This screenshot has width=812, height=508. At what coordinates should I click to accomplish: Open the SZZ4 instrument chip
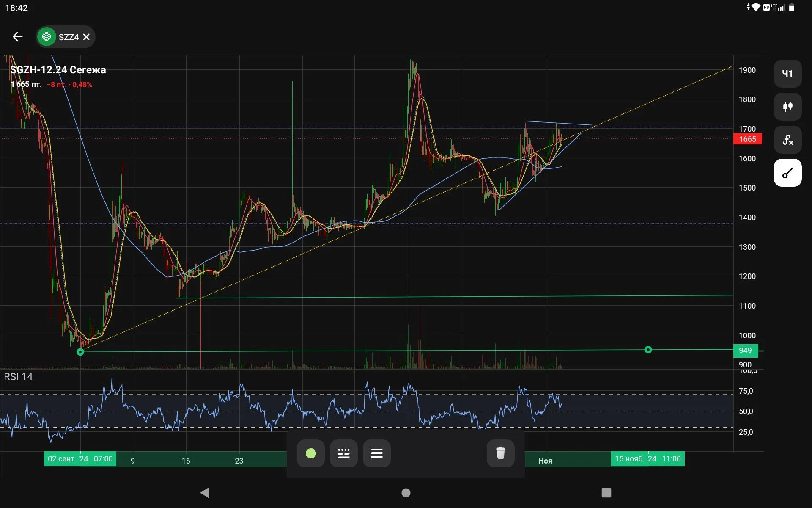[65, 37]
